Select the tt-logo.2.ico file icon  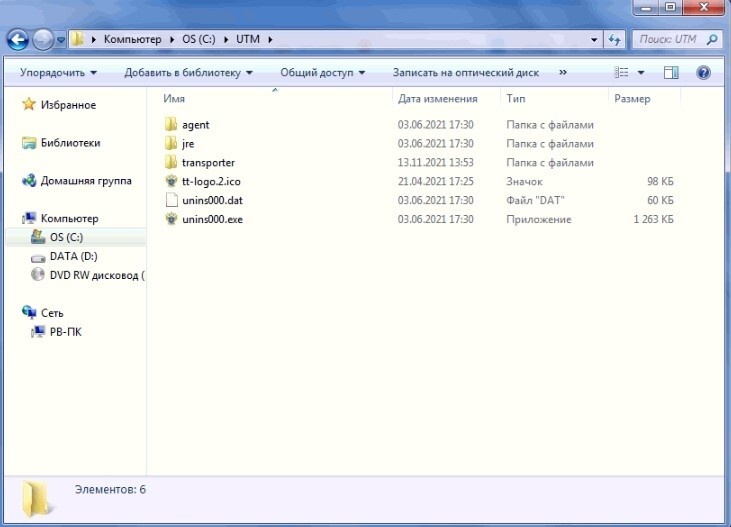(172, 181)
